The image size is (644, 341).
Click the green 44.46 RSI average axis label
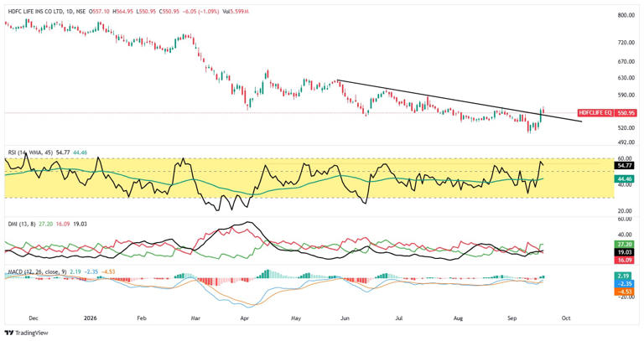click(625, 179)
